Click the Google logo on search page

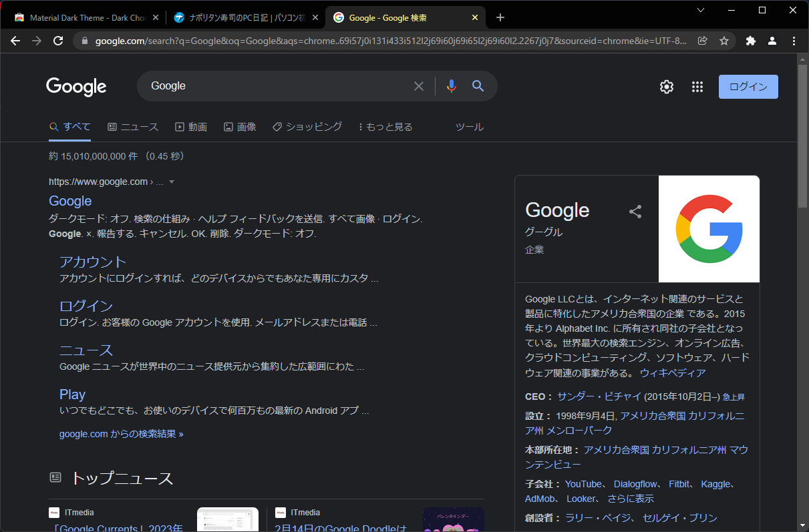76,87
